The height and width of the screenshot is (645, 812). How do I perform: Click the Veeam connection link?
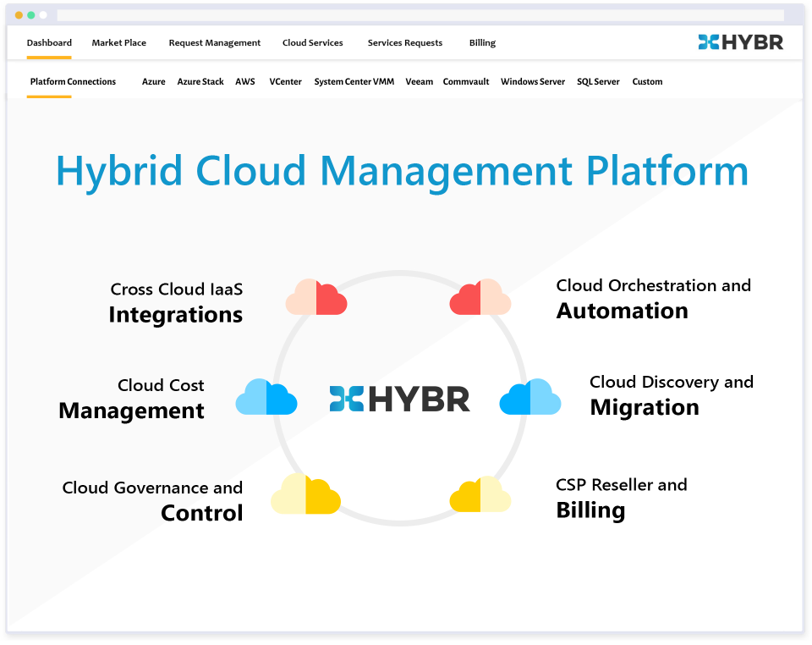[420, 81]
